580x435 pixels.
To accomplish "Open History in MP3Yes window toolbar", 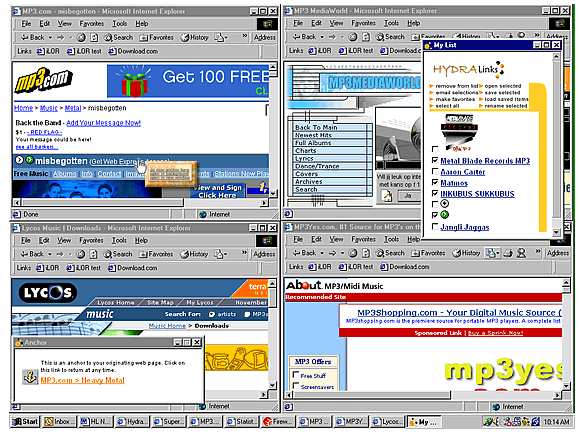I will pyautogui.click(x=466, y=253).
